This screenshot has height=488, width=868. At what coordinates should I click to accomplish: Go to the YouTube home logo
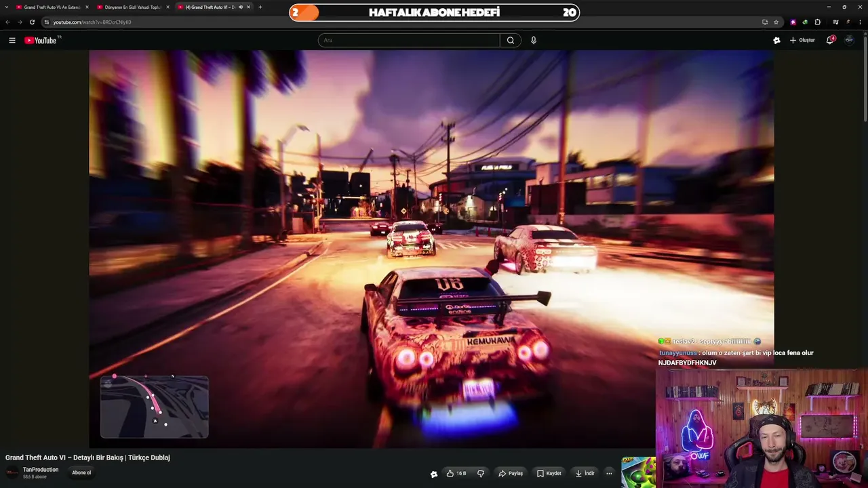42,41
